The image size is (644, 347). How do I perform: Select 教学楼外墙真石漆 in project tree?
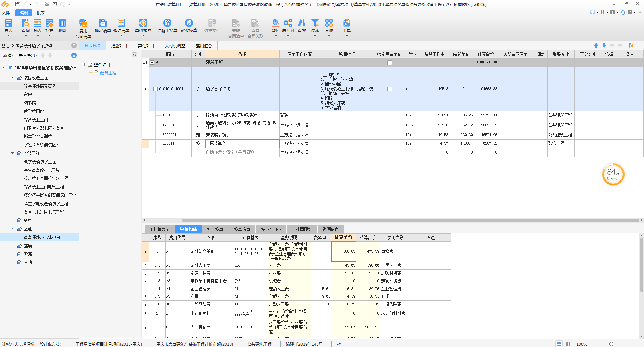(40, 86)
